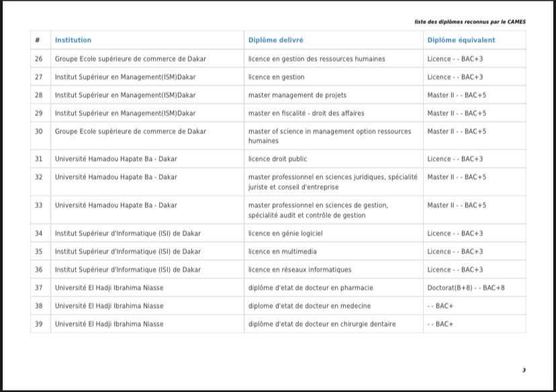Viewport: 556px width, 392px height.
Task: Click the 'master management de projets' cell
Action: (297, 95)
